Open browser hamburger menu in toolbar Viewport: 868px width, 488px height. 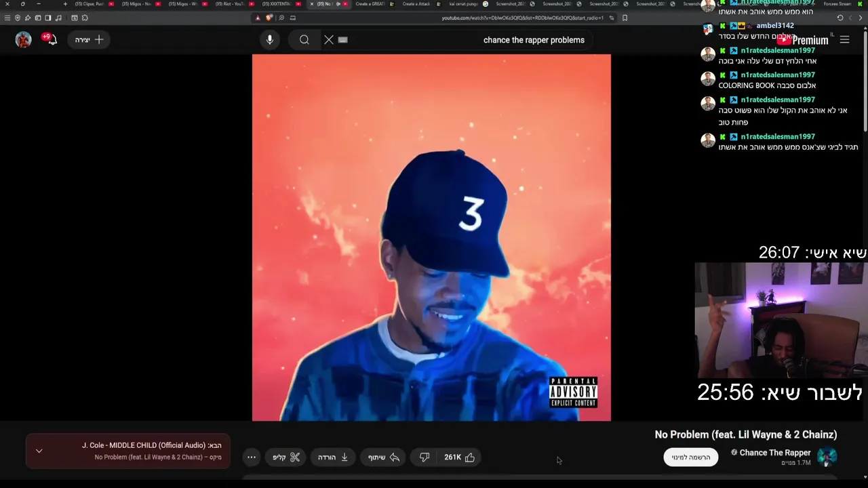point(7,18)
